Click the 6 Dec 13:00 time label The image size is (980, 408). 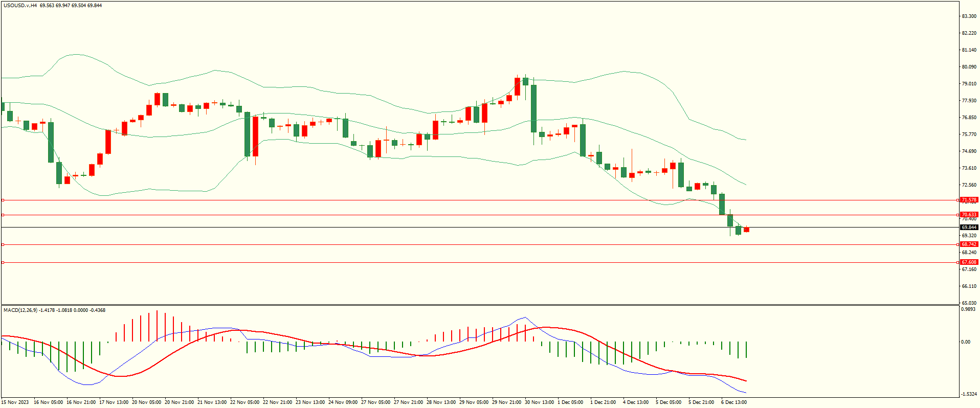(733, 402)
